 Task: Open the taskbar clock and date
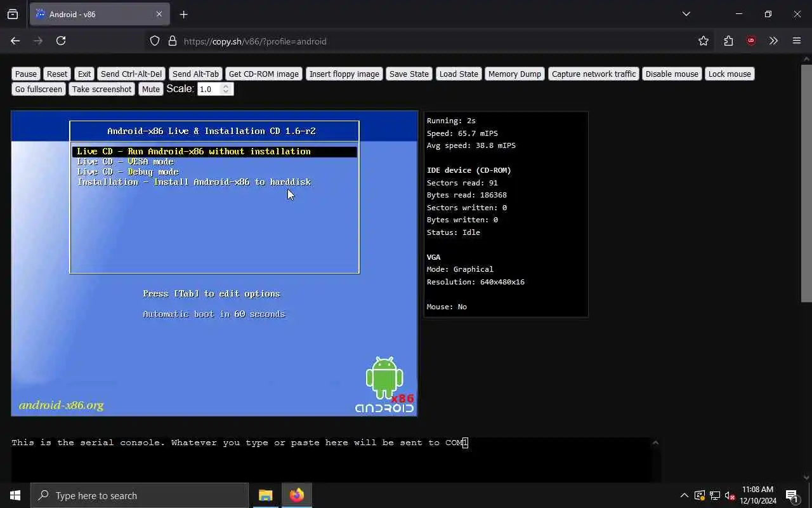click(x=758, y=495)
